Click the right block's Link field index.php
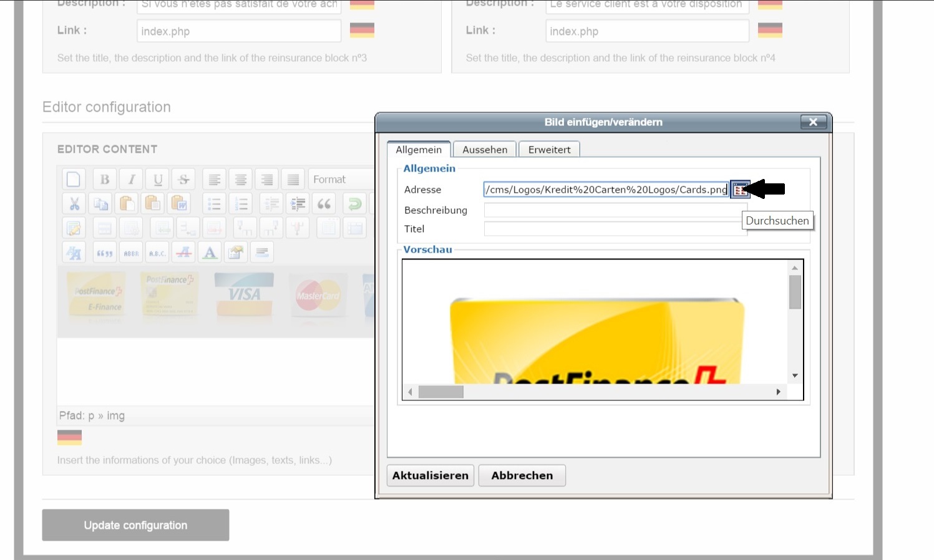This screenshot has width=934, height=560. click(x=648, y=31)
